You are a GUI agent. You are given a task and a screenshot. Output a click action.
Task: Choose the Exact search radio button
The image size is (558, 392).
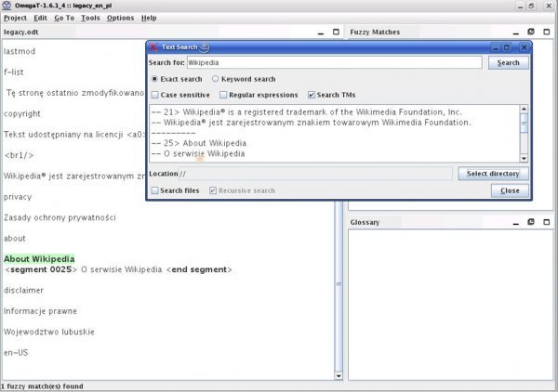point(155,80)
